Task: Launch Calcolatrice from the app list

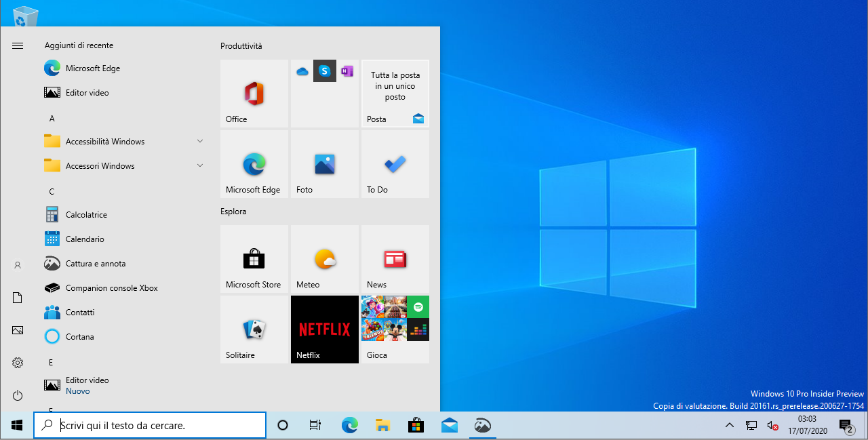Action: click(124, 215)
